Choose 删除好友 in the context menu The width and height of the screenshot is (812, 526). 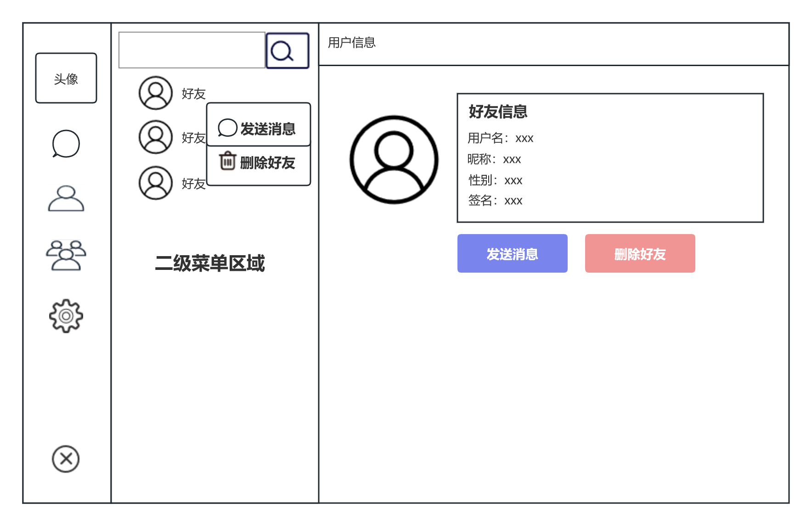coord(259,166)
